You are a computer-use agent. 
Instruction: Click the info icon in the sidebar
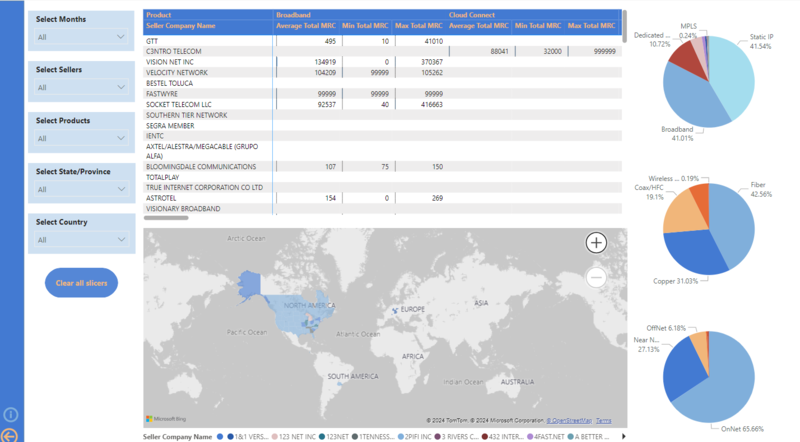click(x=10, y=414)
